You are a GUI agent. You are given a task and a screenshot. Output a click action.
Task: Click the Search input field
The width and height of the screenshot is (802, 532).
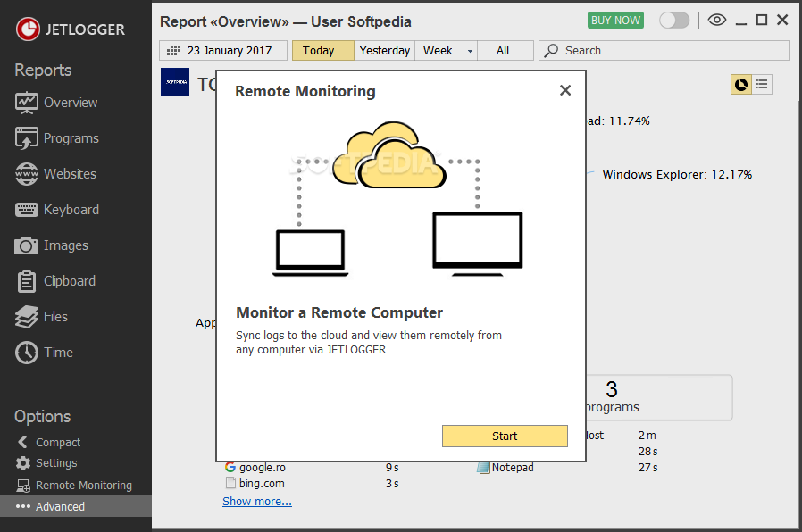coord(664,51)
